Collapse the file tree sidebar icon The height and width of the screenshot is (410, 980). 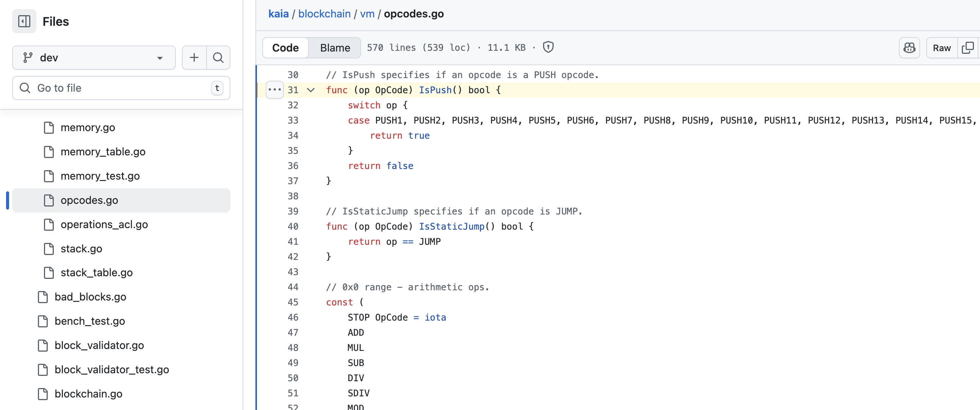coord(24,21)
